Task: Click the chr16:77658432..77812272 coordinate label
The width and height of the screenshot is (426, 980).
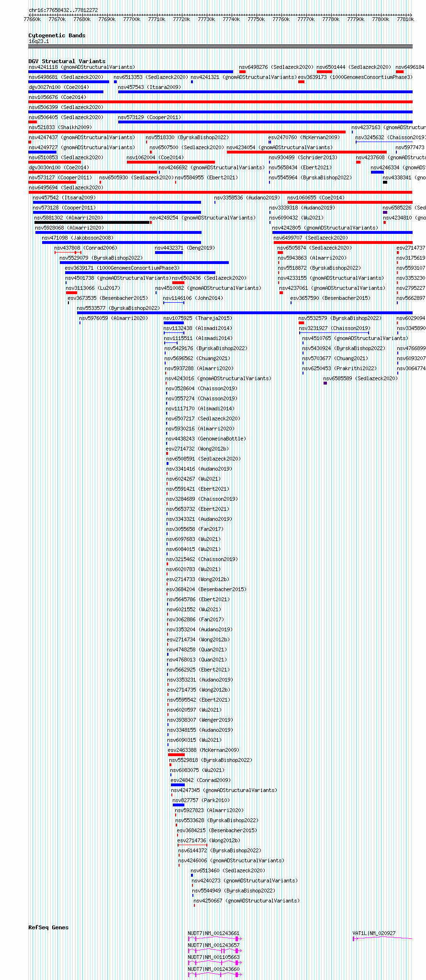Action: pos(63,10)
